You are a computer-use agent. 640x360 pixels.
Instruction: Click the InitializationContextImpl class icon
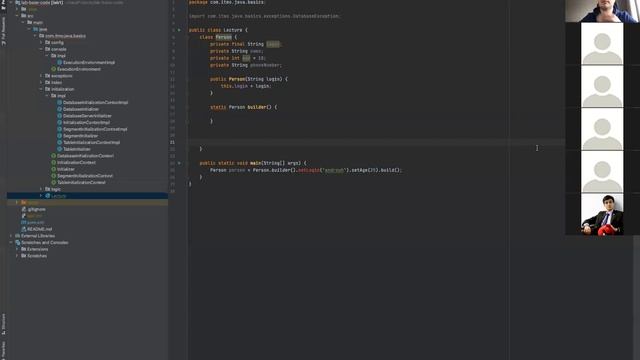pyautogui.click(x=60, y=122)
